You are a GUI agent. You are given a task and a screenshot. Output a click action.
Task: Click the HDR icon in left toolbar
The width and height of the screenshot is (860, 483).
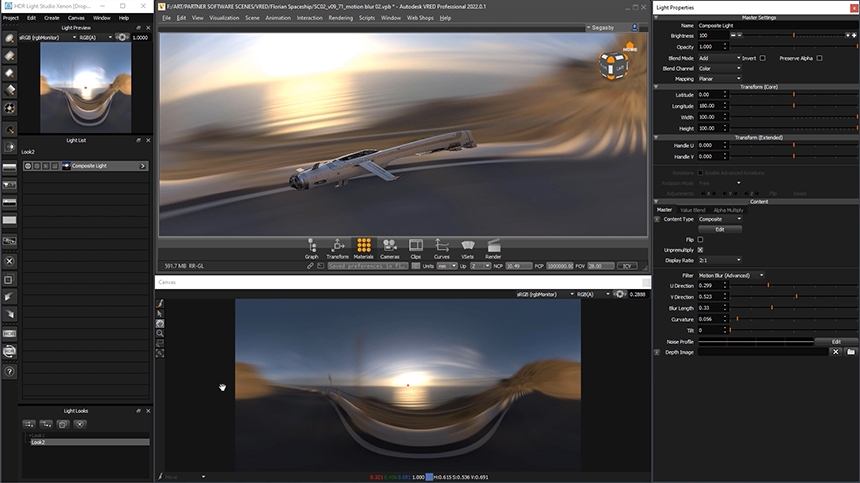click(9, 333)
